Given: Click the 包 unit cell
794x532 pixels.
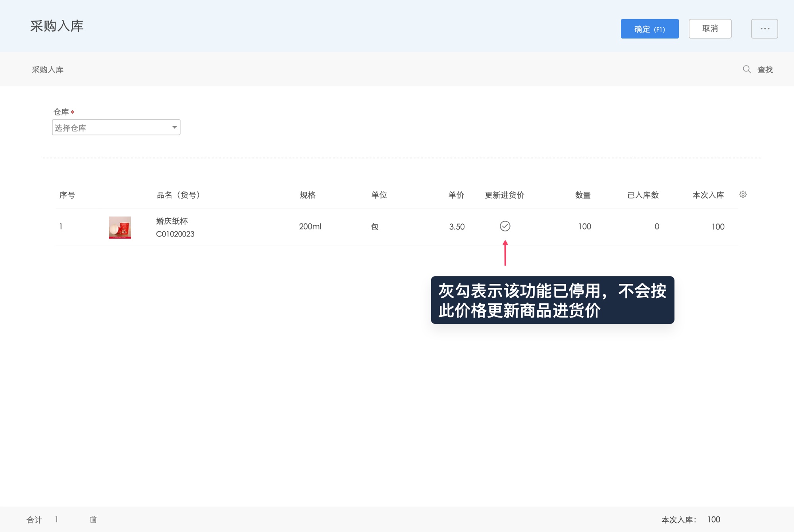Looking at the screenshot, I should 374,227.
